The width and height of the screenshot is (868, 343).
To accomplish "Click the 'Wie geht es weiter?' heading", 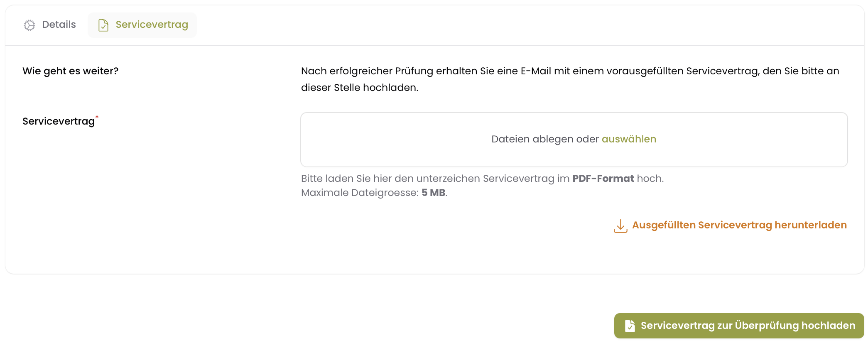I will (x=71, y=71).
